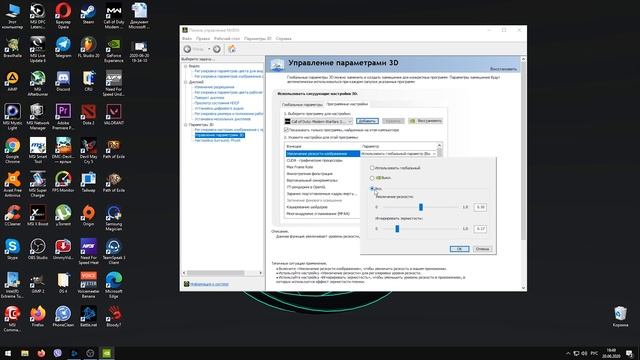Open the Call of Duty program dropdown
640x360 pixels.
coord(318,121)
